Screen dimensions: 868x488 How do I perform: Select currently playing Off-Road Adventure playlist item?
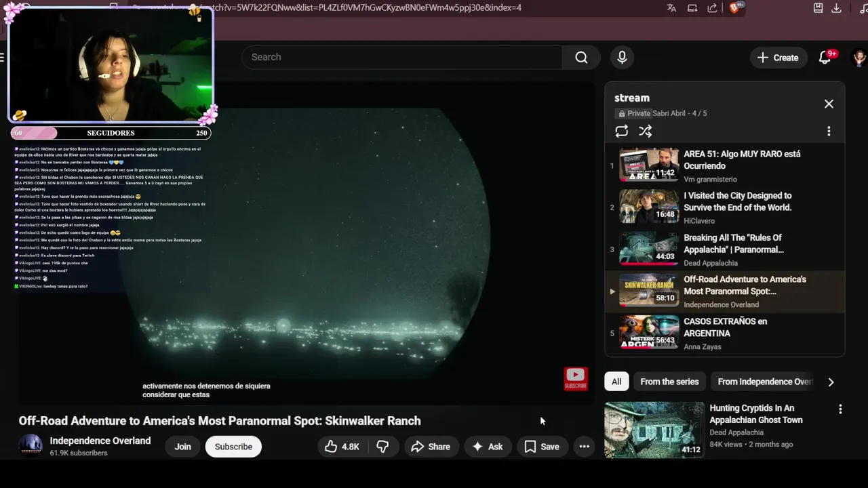tap(724, 291)
